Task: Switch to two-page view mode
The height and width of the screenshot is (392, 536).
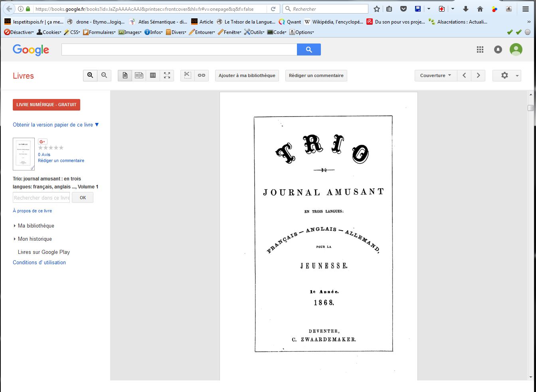Action: coord(139,75)
